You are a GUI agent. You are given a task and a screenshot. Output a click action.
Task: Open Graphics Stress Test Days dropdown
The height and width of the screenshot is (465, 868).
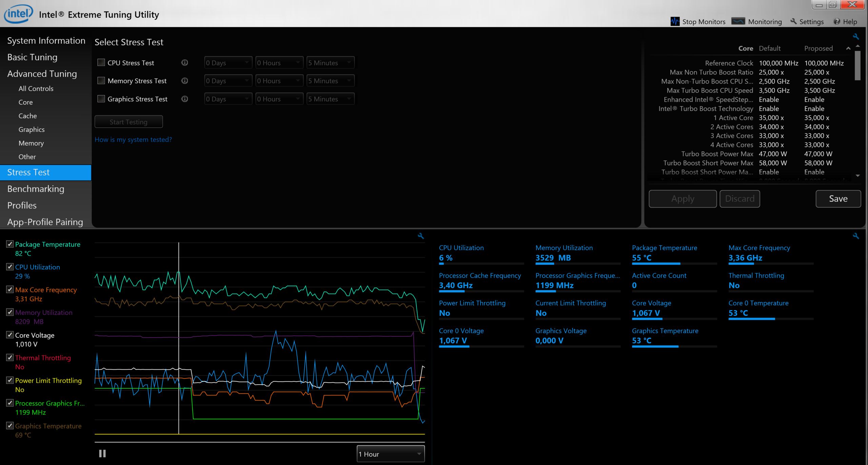click(x=228, y=99)
